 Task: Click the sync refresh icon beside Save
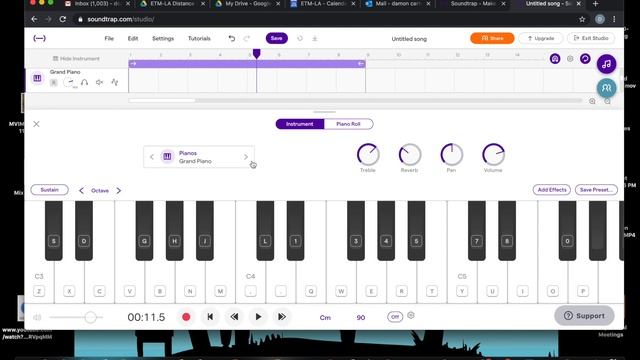[x=300, y=38]
